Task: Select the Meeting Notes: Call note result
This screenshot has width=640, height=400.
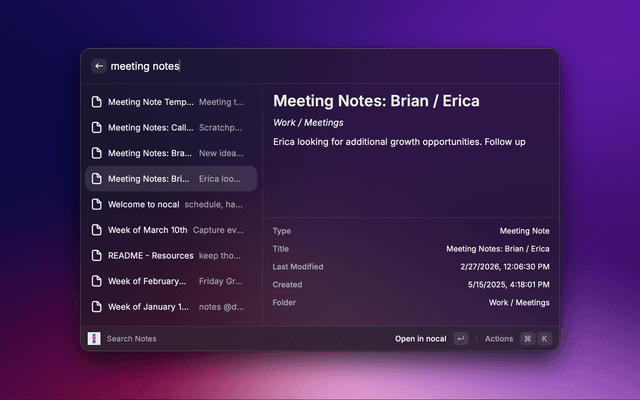Action: click(x=170, y=128)
